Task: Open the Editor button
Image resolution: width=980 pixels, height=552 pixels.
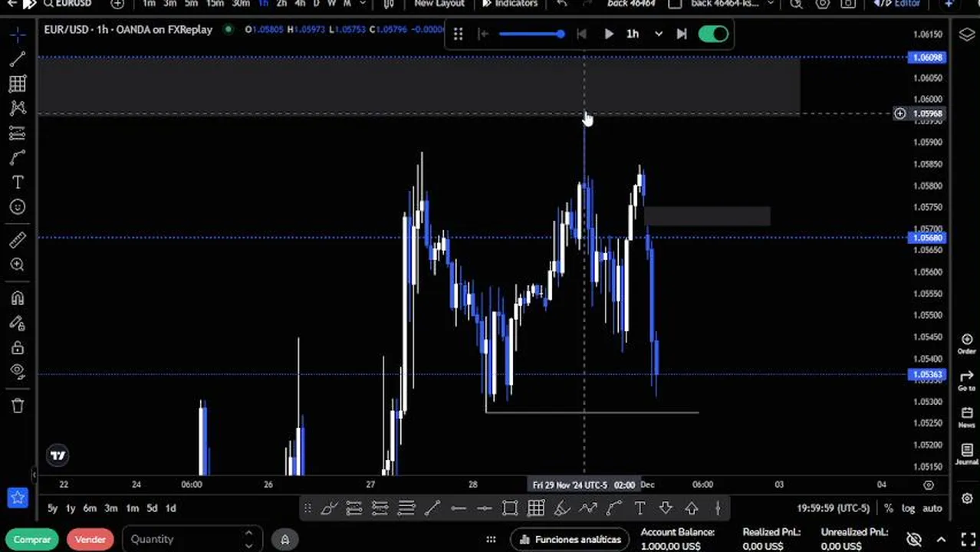Action: click(897, 4)
